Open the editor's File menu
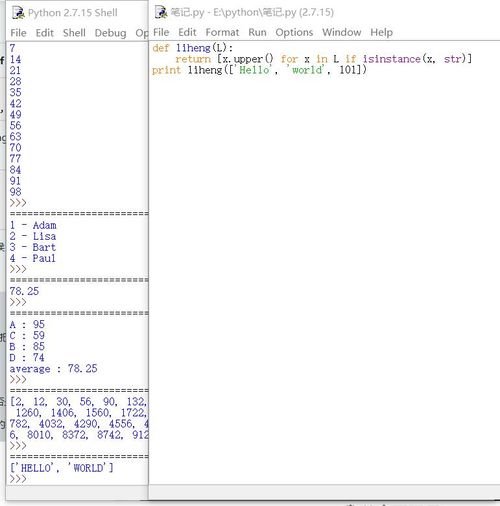The width and height of the screenshot is (500, 506). coord(161,32)
